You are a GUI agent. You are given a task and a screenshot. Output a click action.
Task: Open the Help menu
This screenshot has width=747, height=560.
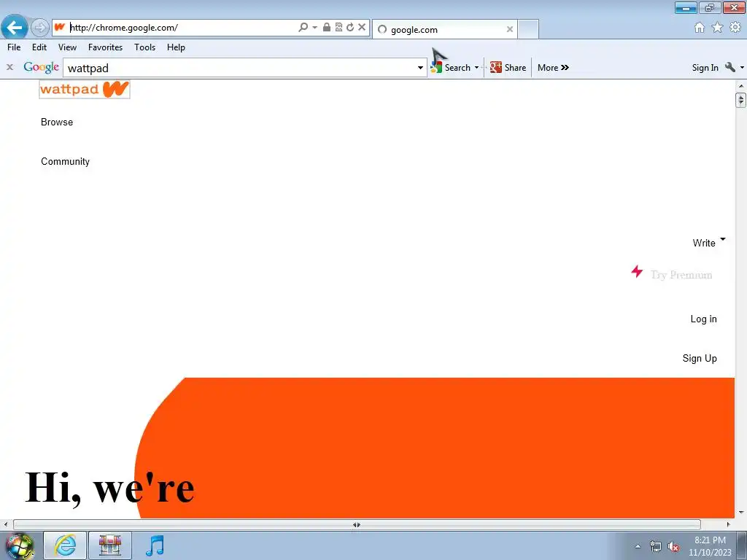[x=176, y=47]
